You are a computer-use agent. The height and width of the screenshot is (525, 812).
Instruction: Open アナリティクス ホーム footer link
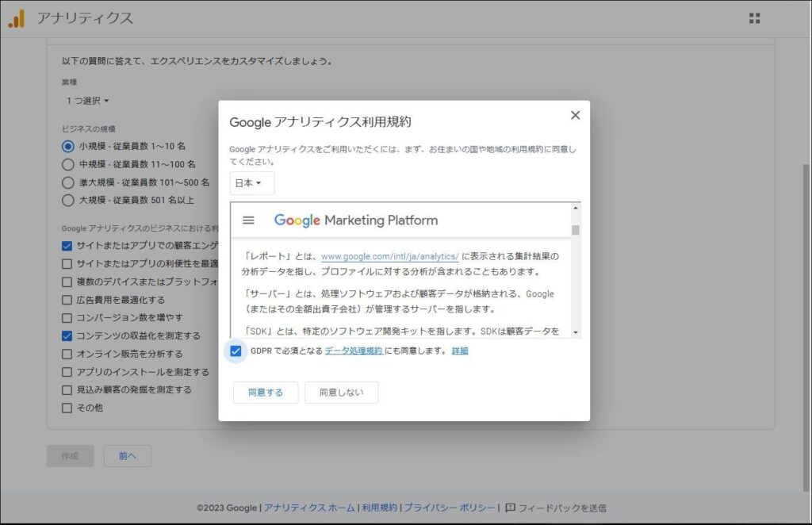309,508
